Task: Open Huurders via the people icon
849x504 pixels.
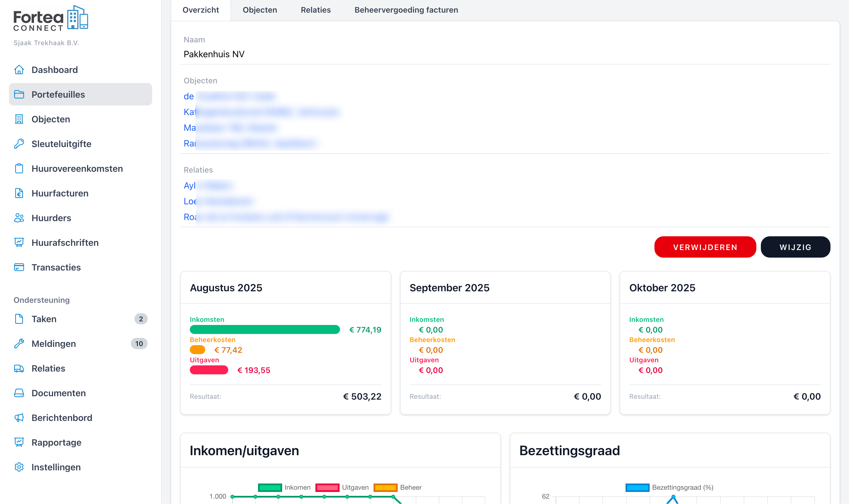Action: [19, 218]
